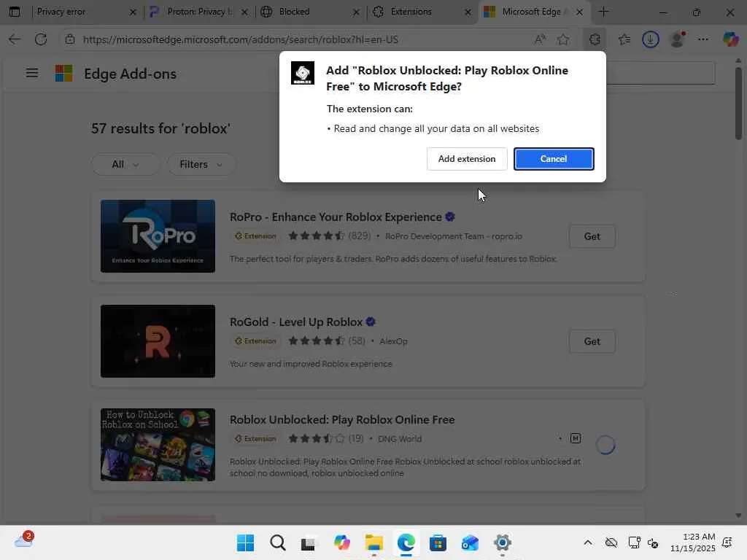The width and height of the screenshot is (747, 560).
Task: Click the RoGold star rating
Action: tap(317, 341)
